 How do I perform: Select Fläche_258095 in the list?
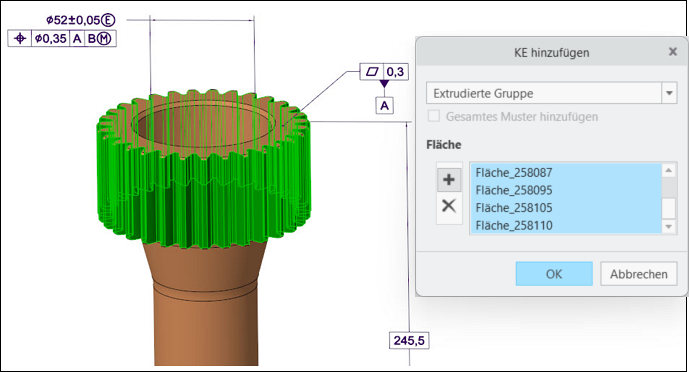coord(566,190)
